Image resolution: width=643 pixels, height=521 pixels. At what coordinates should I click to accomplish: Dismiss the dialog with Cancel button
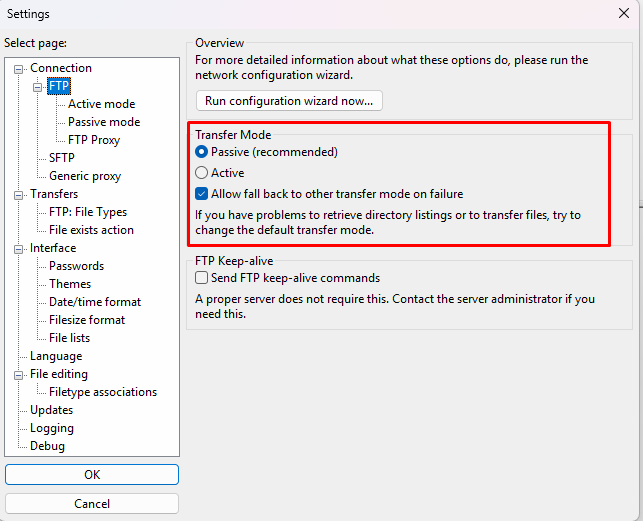click(x=92, y=503)
